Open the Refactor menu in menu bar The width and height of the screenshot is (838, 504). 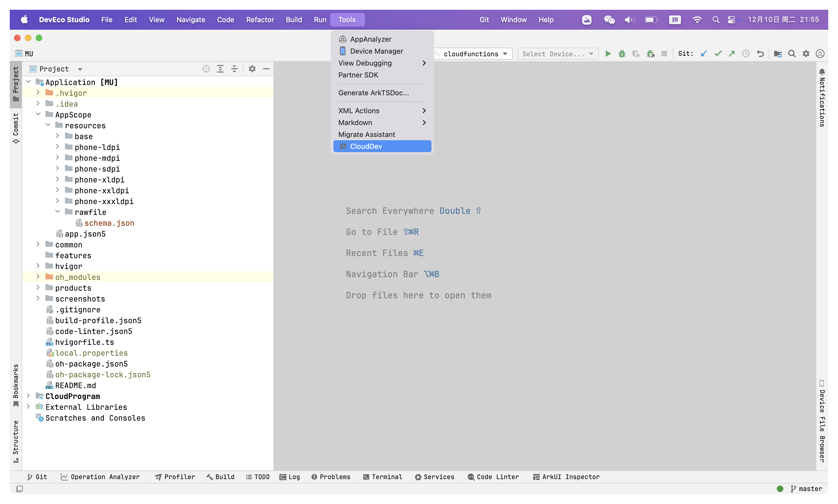tap(260, 20)
